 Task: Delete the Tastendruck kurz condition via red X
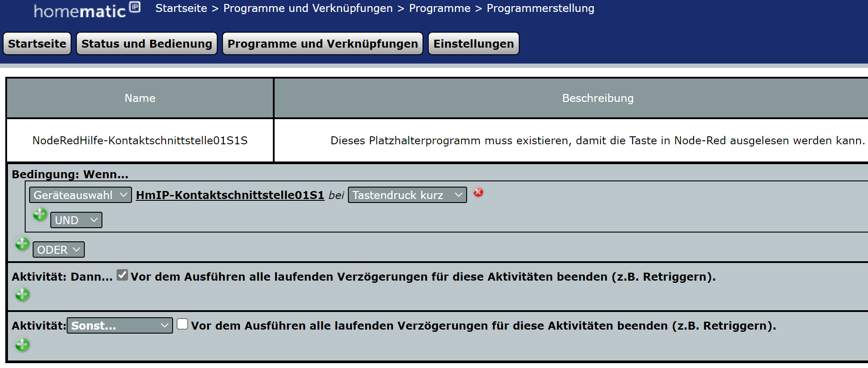tap(478, 193)
